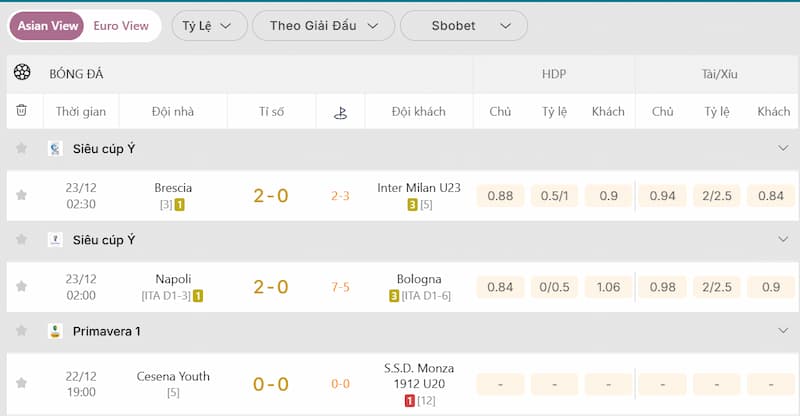Open the Sbobet bookmaker dropdown
The height and width of the screenshot is (416, 800).
coord(463,26)
